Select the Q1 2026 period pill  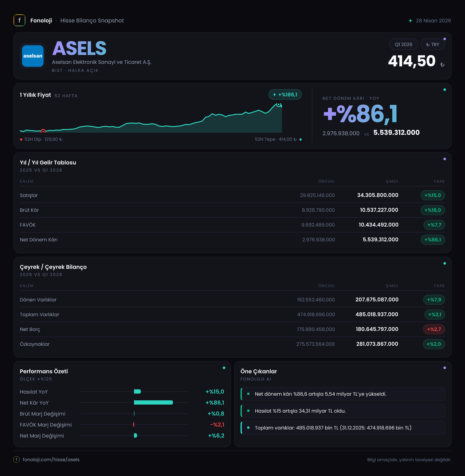[403, 44]
